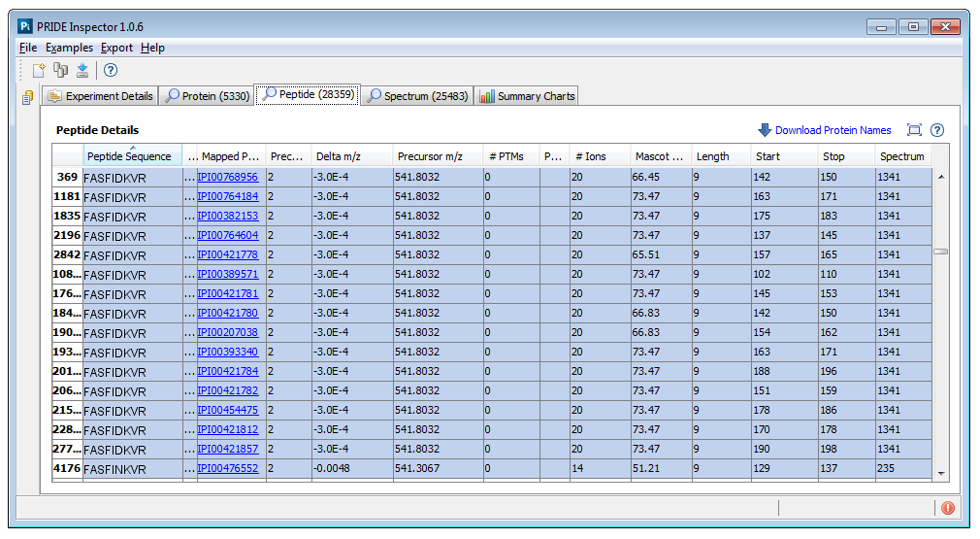980x539 pixels.
Task: Sort by the Peptide Sequence column header
Action: tap(129, 156)
